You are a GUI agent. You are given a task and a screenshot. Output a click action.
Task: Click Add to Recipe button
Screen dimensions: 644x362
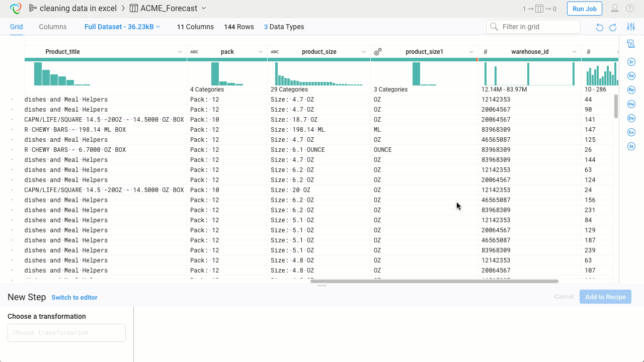click(x=605, y=297)
